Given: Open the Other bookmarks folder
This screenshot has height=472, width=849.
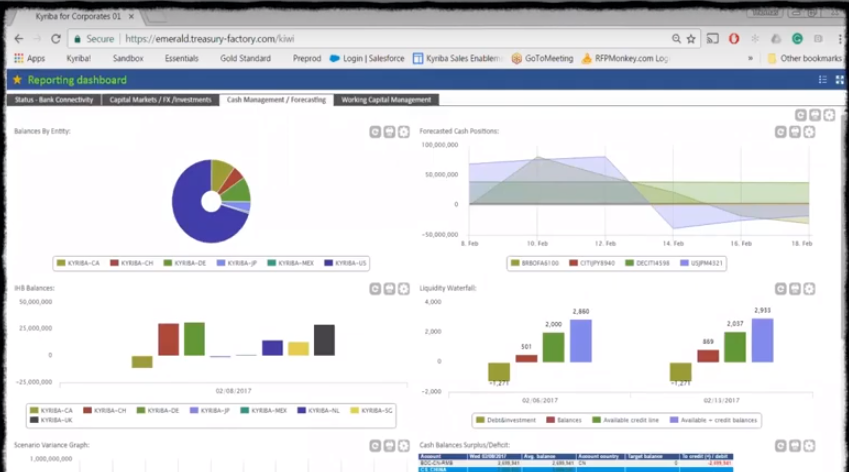Looking at the screenshot, I should (805, 58).
